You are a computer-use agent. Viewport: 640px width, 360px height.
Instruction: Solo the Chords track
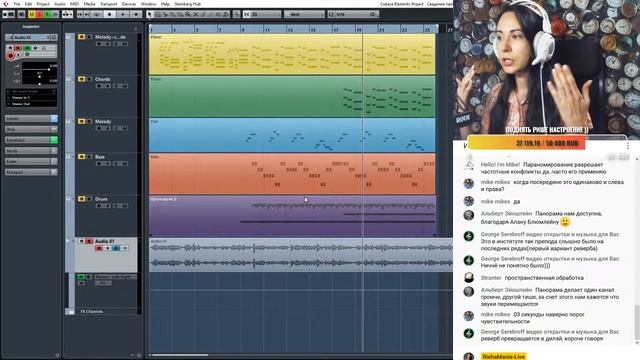pos(89,79)
